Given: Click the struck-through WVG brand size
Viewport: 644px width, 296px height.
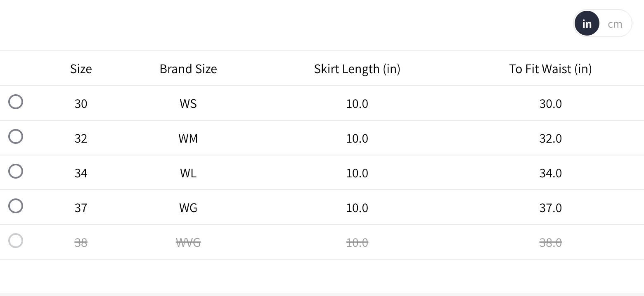Looking at the screenshot, I should coord(188,242).
